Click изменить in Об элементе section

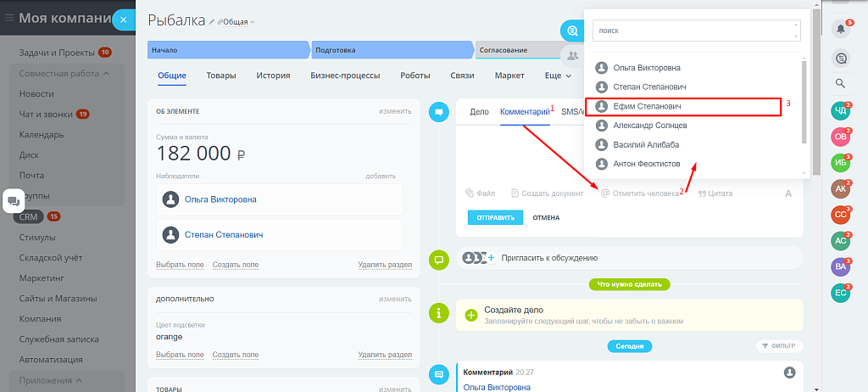[395, 111]
